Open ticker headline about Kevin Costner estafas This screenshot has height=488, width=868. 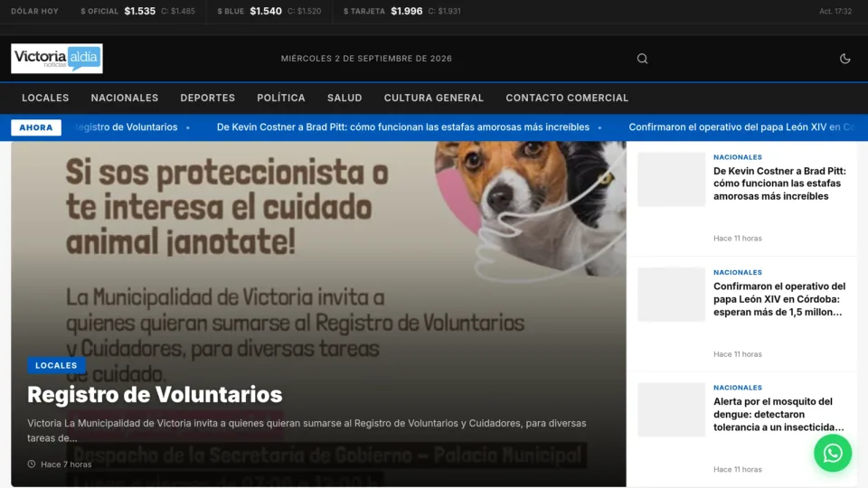(403, 127)
